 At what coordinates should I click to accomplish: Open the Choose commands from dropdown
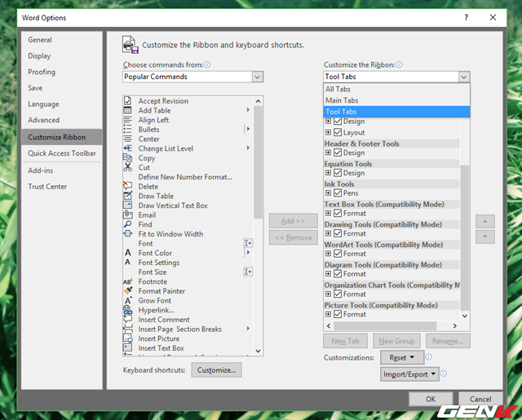[193, 77]
